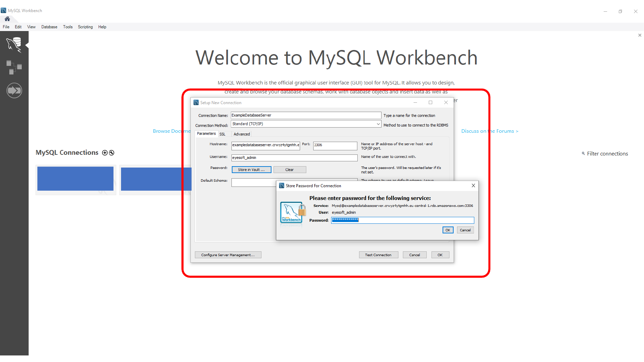Click the Clear password button

point(290,170)
